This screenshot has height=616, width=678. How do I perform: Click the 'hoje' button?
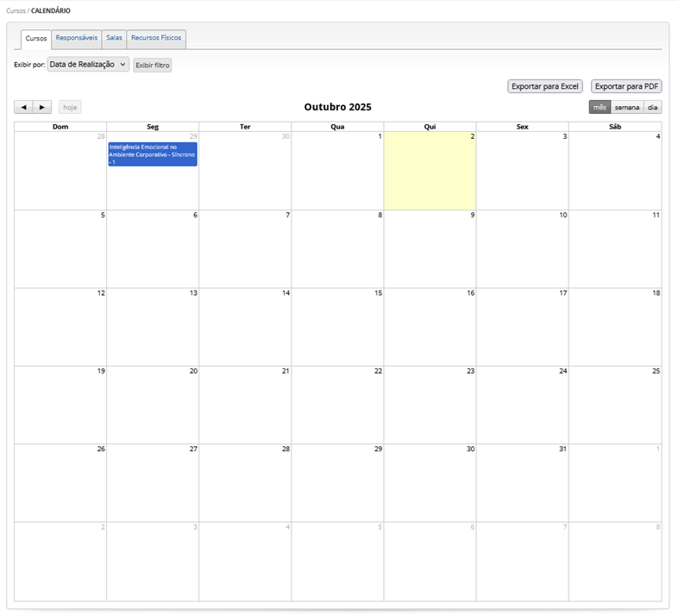pyautogui.click(x=70, y=107)
